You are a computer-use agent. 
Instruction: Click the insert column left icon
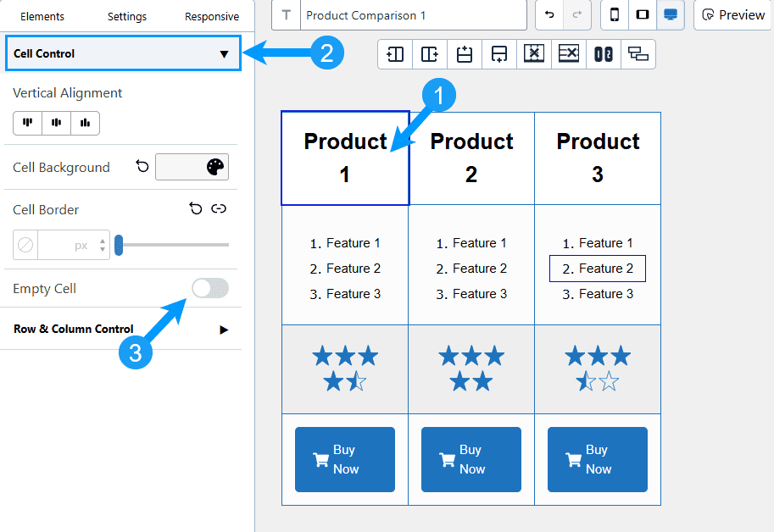click(395, 54)
